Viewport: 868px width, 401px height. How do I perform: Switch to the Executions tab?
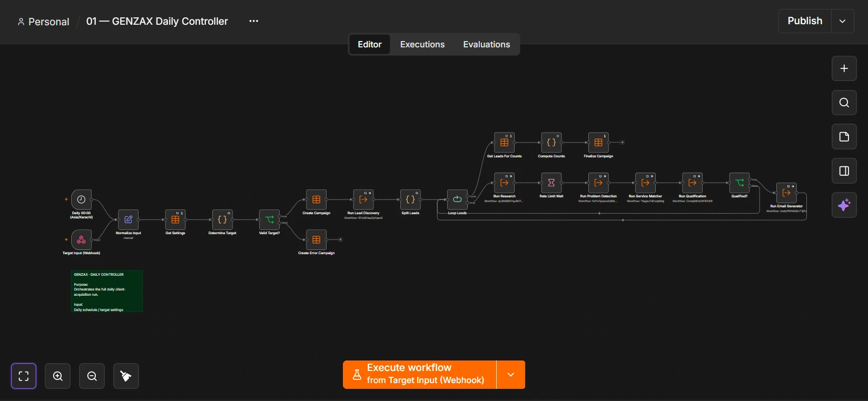pos(422,44)
